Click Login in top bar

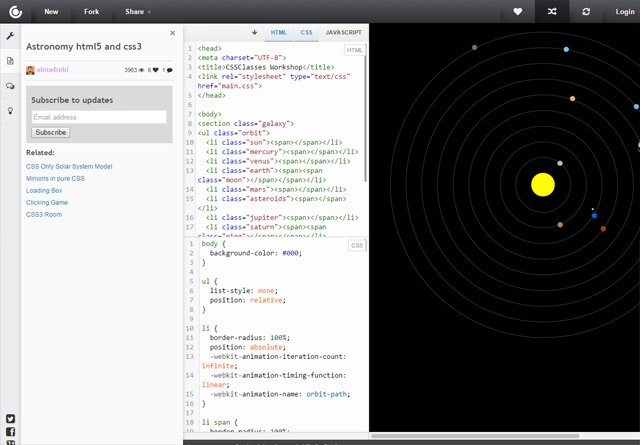tap(625, 12)
